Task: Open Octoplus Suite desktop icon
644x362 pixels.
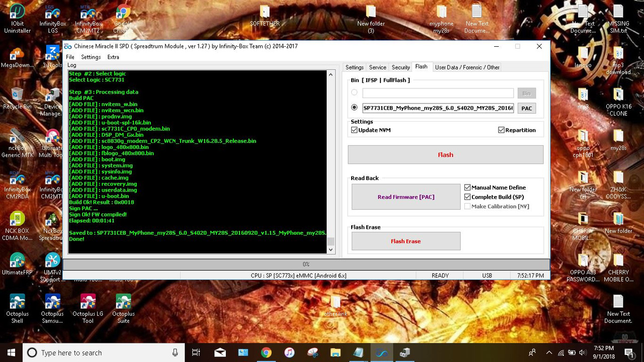Action: pos(123,309)
